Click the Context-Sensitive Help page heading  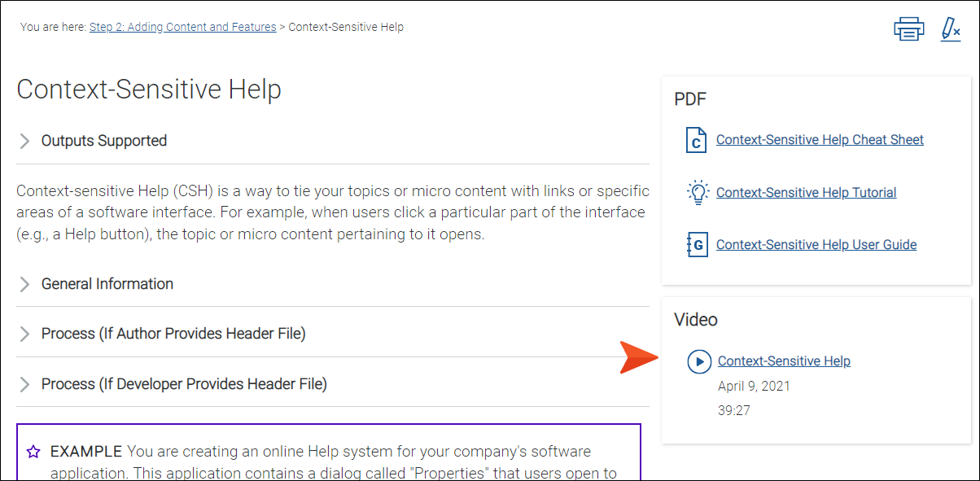point(149,89)
